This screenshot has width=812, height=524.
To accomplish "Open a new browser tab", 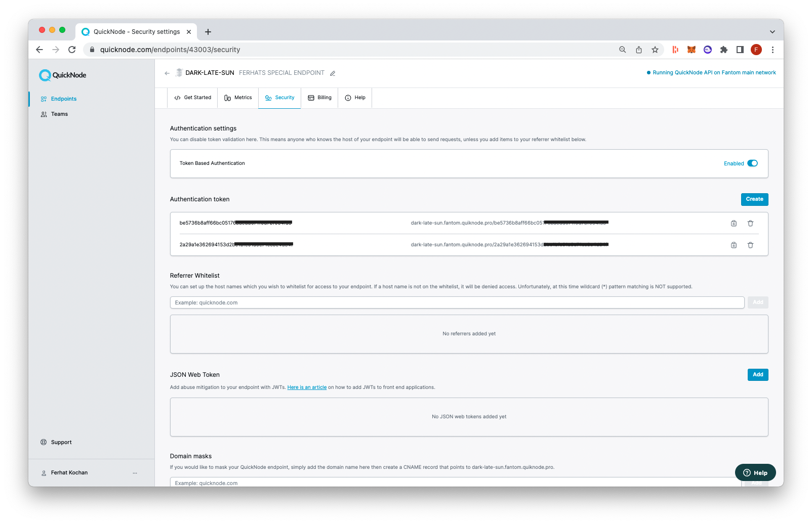I will [208, 32].
